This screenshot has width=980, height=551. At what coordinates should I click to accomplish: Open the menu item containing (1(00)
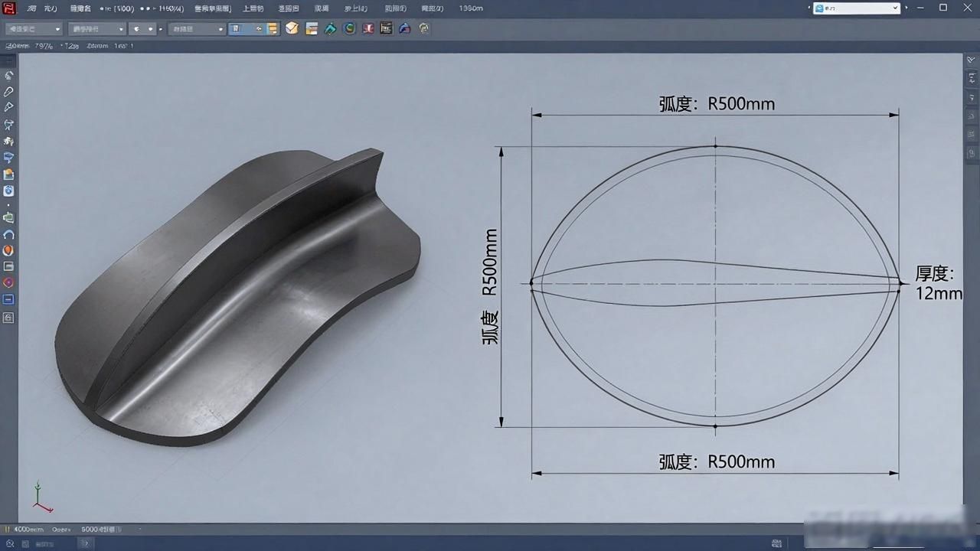[116, 8]
